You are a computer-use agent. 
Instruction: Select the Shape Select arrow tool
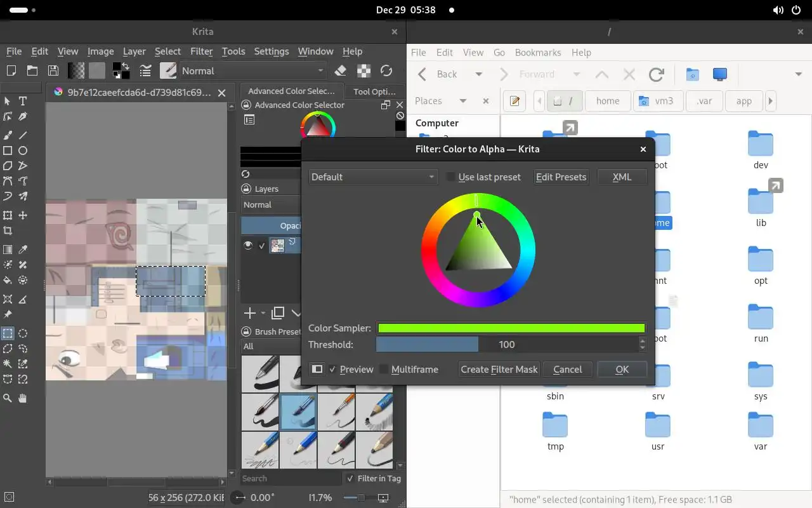(8, 101)
